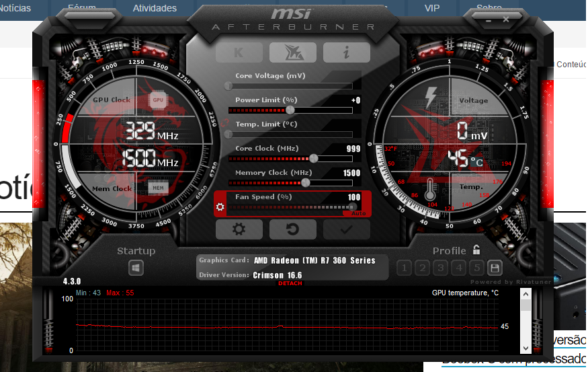
Task: Click the Temp. Limit slider handle
Action: tap(228, 135)
